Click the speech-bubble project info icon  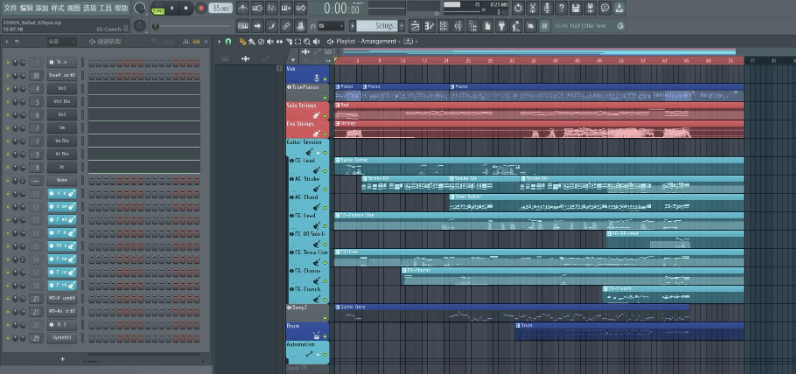click(605, 8)
